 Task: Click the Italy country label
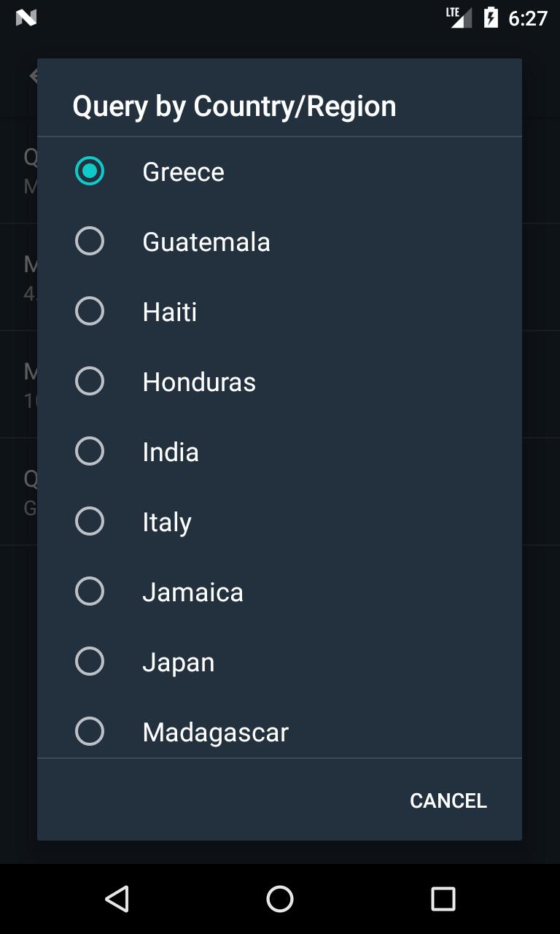point(167,522)
